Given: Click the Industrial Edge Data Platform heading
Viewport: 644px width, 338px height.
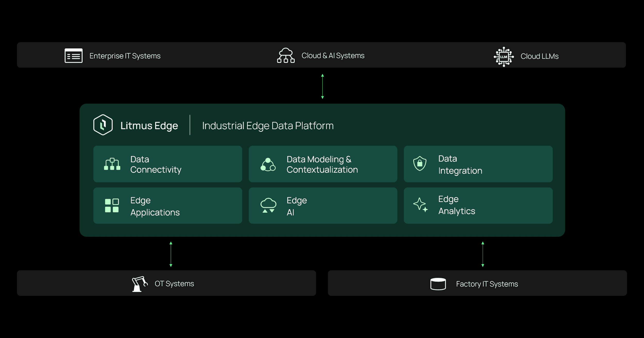Looking at the screenshot, I should click(x=268, y=126).
